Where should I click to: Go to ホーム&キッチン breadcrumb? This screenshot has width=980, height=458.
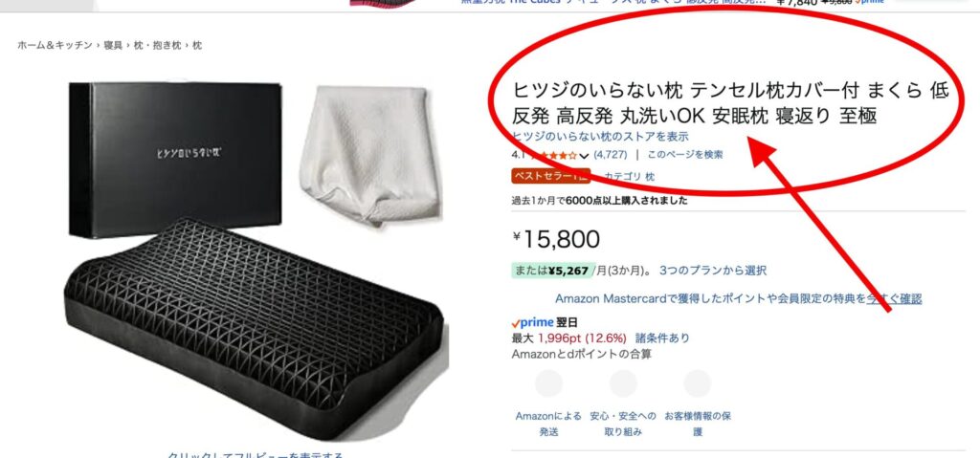point(55,45)
